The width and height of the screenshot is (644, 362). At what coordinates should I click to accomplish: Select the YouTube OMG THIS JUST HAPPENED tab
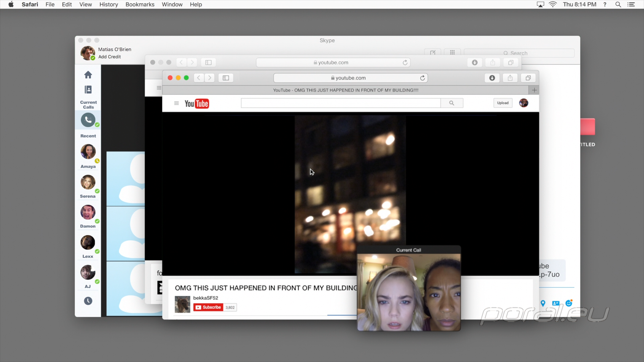[345, 90]
